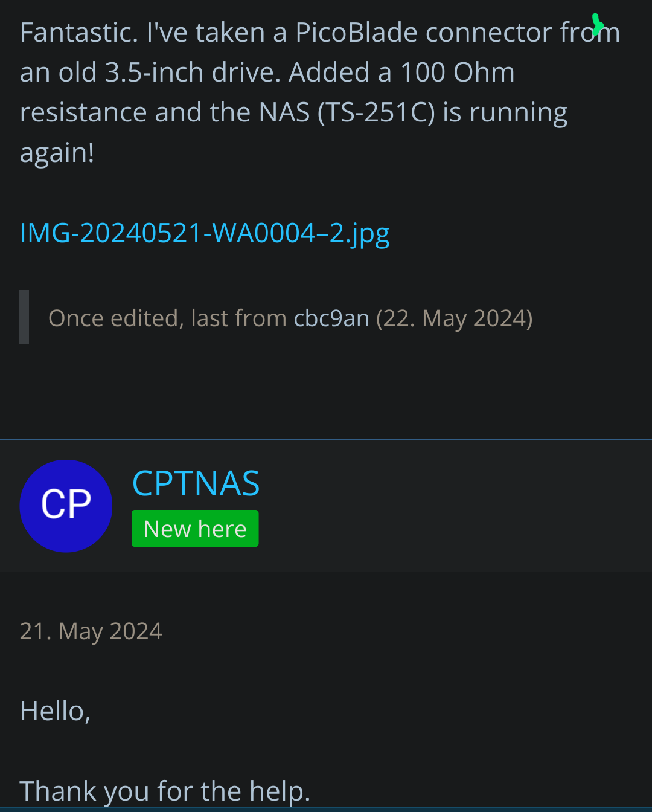The height and width of the screenshot is (812, 652).
Task: Click the cbc9an username in edit note
Action: tap(331, 318)
